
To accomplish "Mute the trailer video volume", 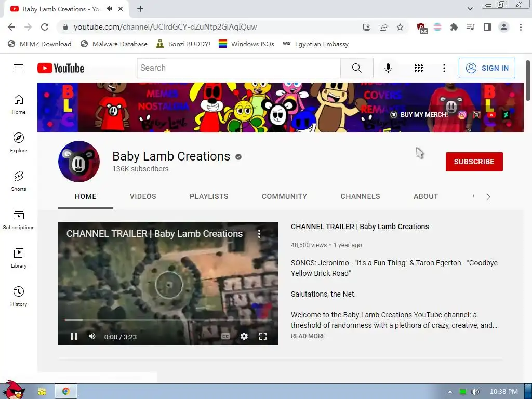I will [92, 336].
